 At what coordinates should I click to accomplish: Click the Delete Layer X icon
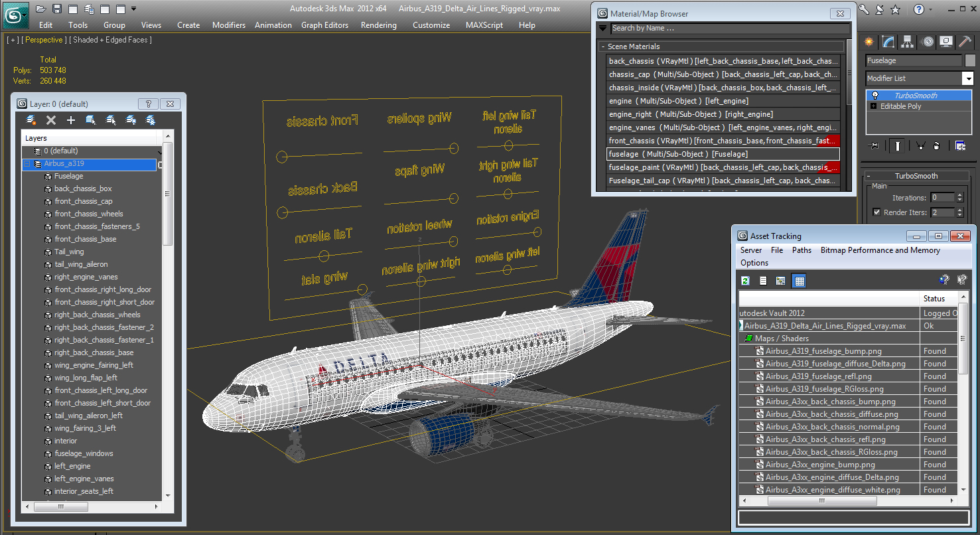click(51, 120)
